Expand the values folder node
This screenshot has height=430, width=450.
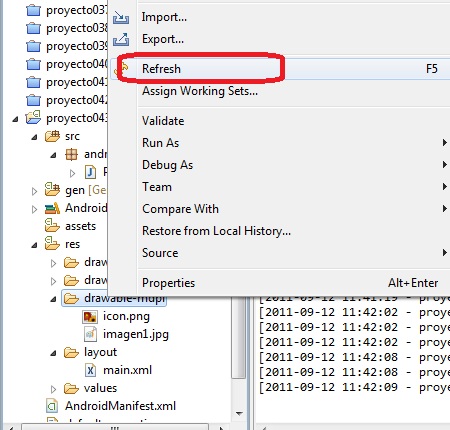click(x=53, y=389)
